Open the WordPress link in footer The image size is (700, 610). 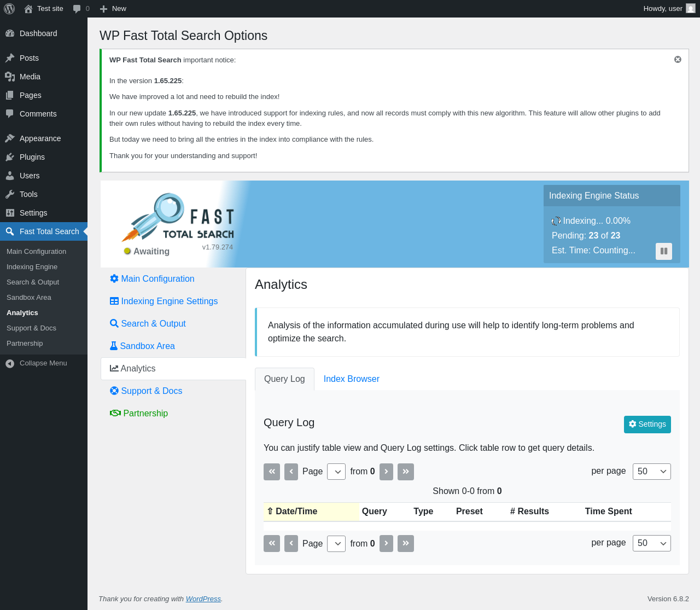203,599
